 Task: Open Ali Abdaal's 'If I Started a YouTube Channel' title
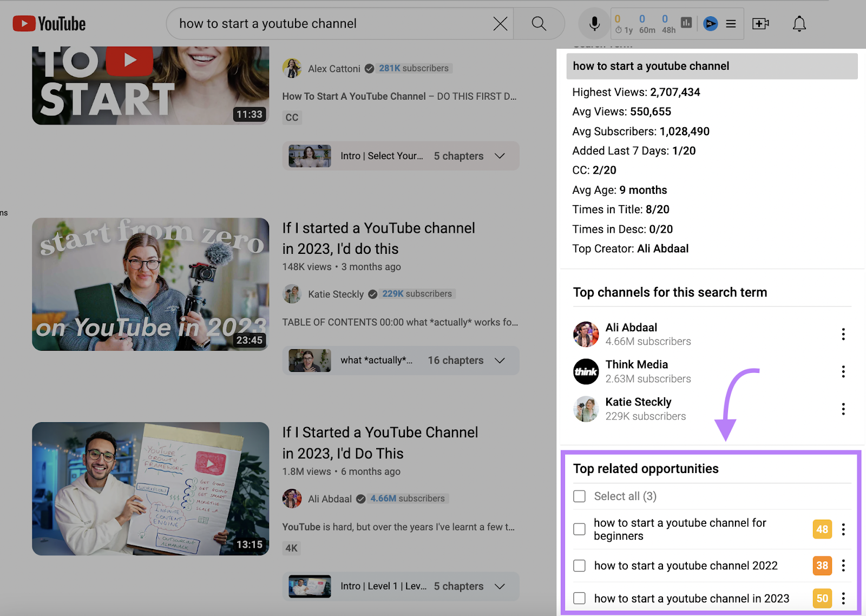(380, 443)
